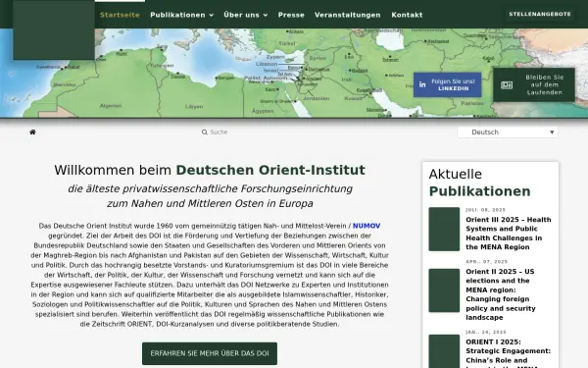Click the site logo box in the header
Screen dimensions: 588x368
pyautogui.click(x=54, y=29)
